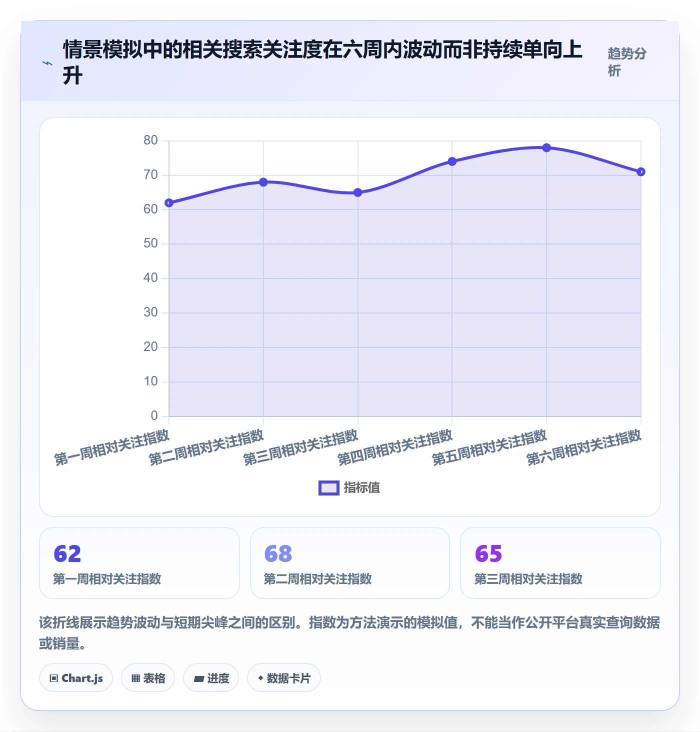Click the 第六周相对关注指数 axis label
The width and height of the screenshot is (700, 732).
[584, 448]
